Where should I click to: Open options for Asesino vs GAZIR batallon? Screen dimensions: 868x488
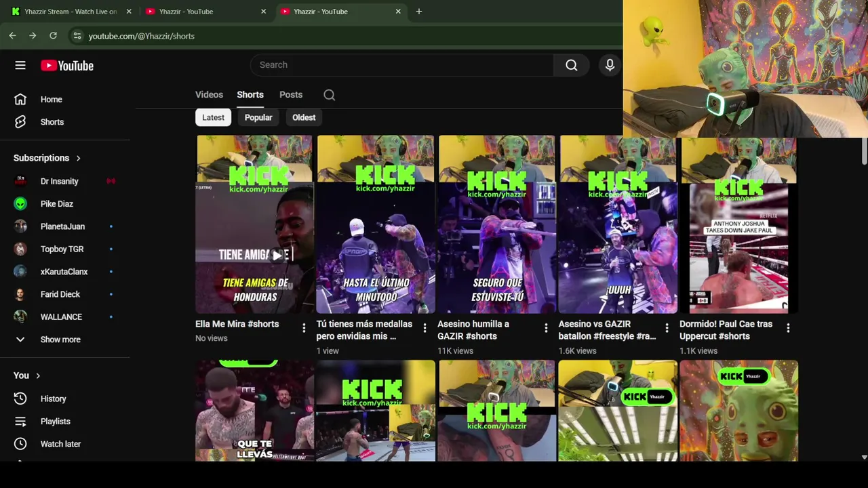click(x=667, y=328)
